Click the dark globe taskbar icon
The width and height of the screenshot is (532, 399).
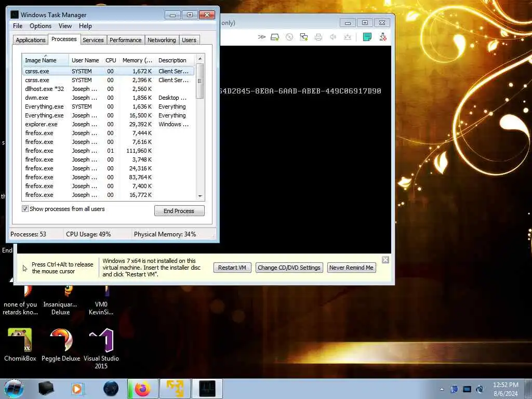click(x=111, y=389)
